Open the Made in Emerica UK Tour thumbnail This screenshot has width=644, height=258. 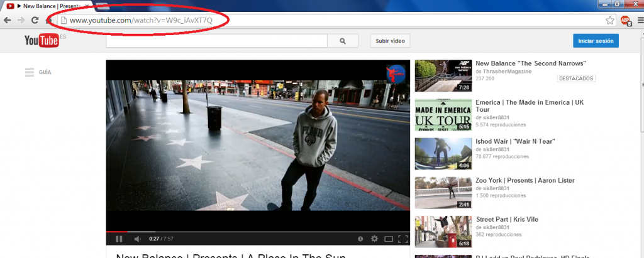click(443, 115)
